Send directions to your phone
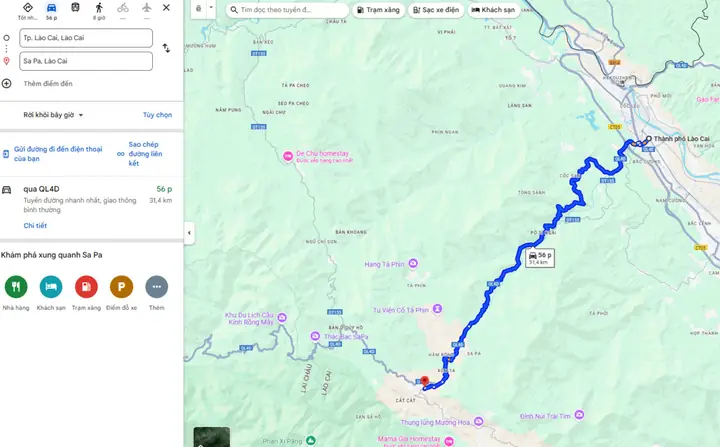The height and width of the screenshot is (447, 720). pos(58,154)
